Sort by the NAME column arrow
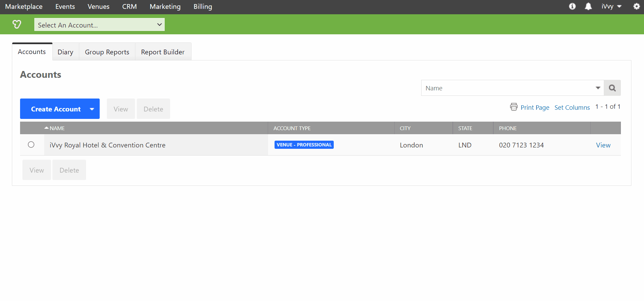644x301 pixels. 47,128
